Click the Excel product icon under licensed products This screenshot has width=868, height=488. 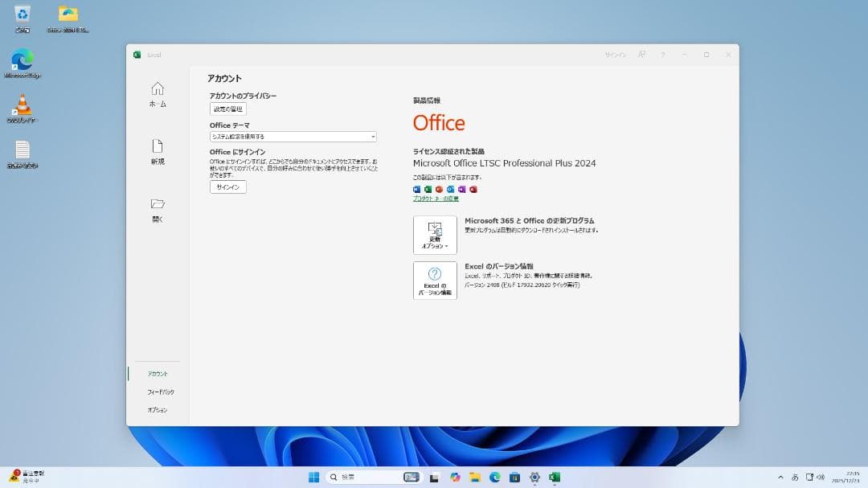[427, 189]
